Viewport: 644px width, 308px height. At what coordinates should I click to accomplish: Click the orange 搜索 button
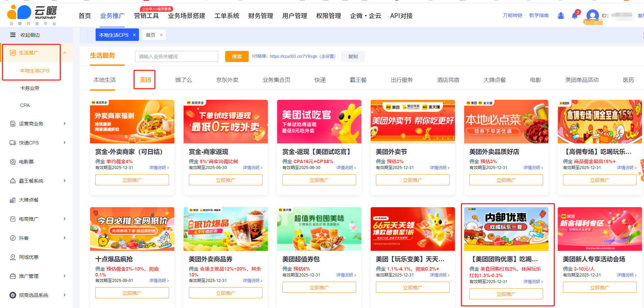pyautogui.click(x=237, y=56)
